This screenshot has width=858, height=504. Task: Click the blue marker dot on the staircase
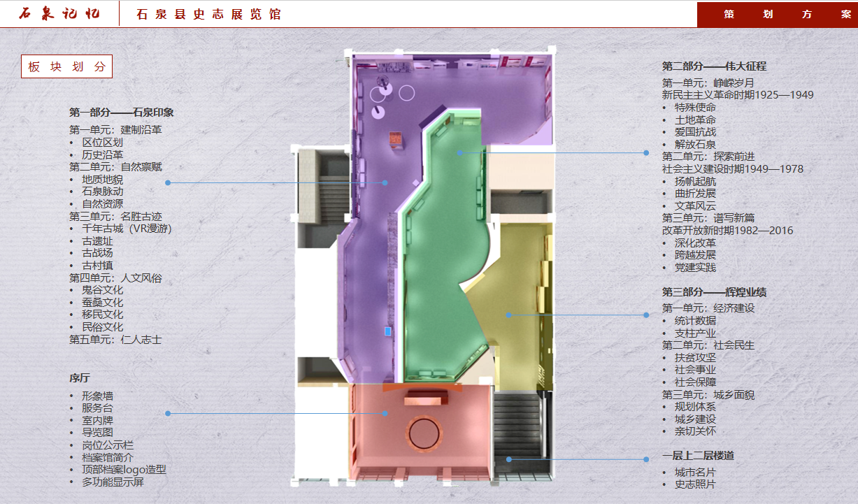click(x=509, y=459)
